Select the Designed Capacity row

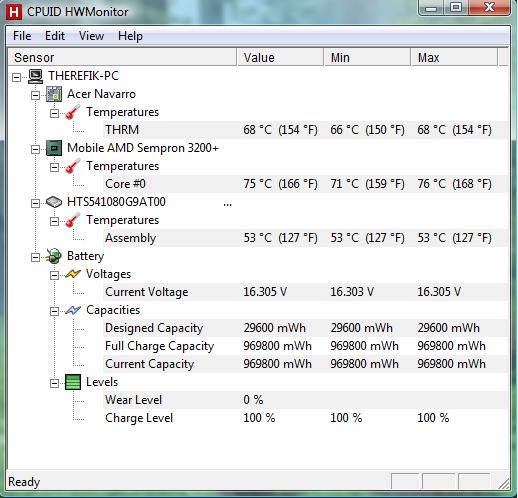[305, 328]
